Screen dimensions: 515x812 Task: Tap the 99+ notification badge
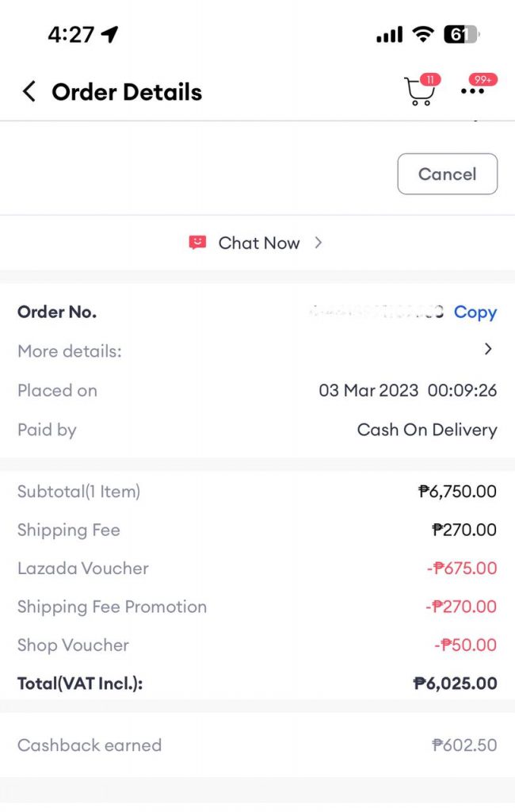(x=483, y=80)
